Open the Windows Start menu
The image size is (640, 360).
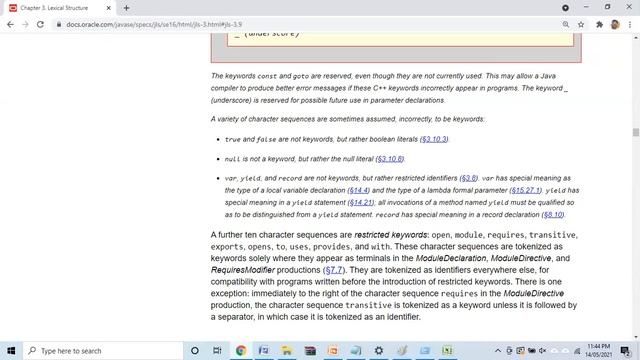point(11,351)
